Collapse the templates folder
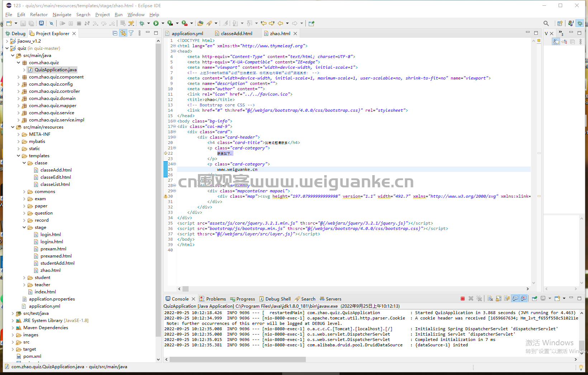 tap(19, 156)
